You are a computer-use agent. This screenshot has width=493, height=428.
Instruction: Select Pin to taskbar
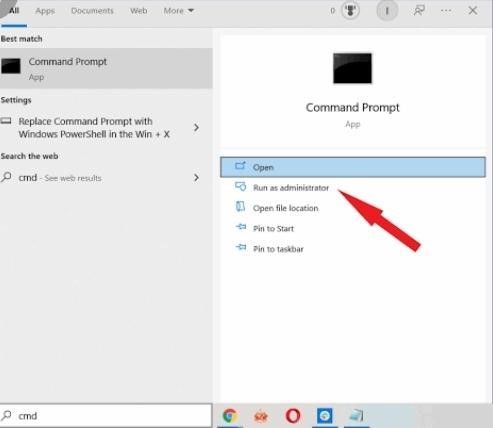[278, 249]
